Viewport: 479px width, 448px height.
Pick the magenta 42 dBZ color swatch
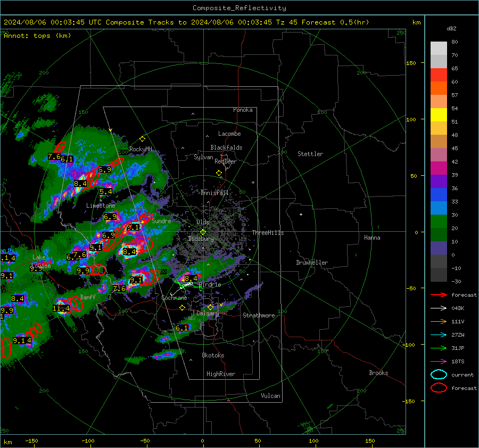pos(439,168)
